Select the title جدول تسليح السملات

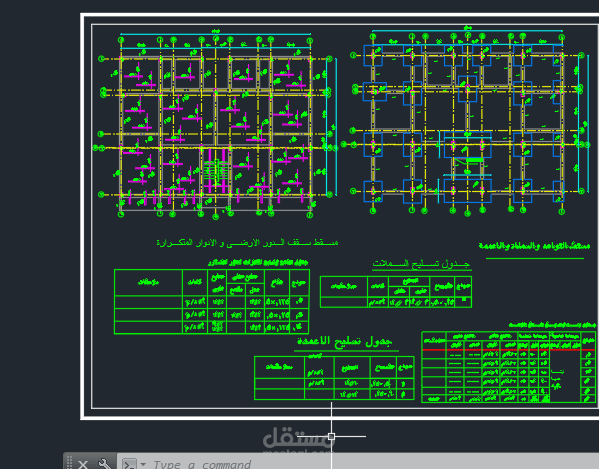421,264
